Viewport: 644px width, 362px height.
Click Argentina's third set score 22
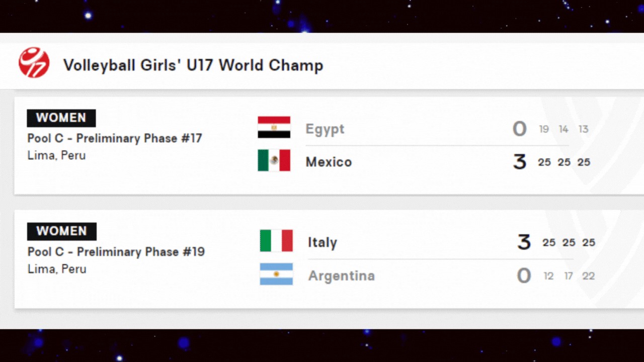click(589, 276)
